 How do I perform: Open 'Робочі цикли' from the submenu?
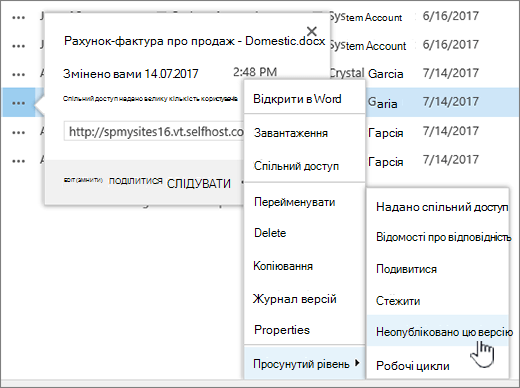(x=438, y=366)
